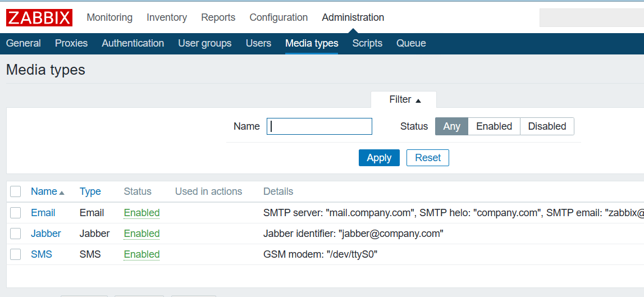Open the User groups section
The image size is (644, 297).
point(205,43)
